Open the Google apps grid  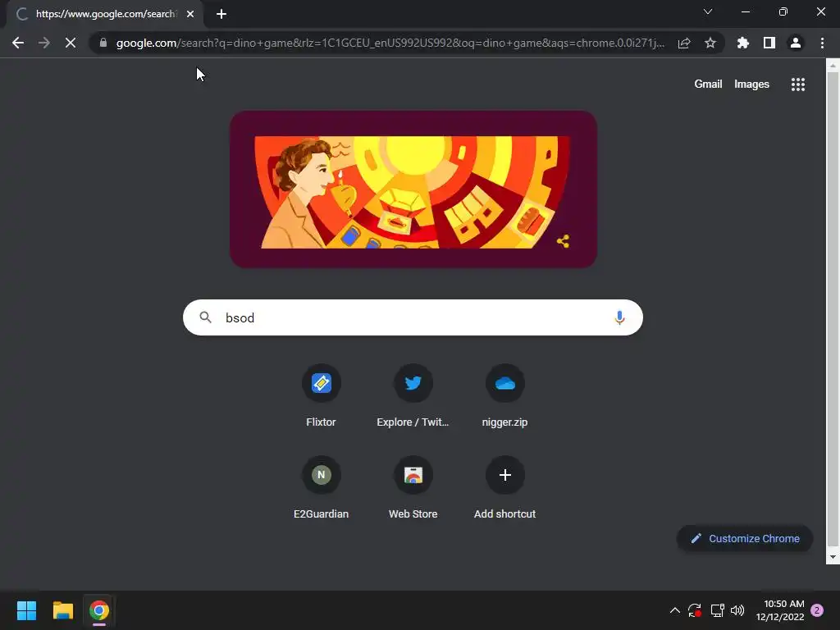pos(797,84)
